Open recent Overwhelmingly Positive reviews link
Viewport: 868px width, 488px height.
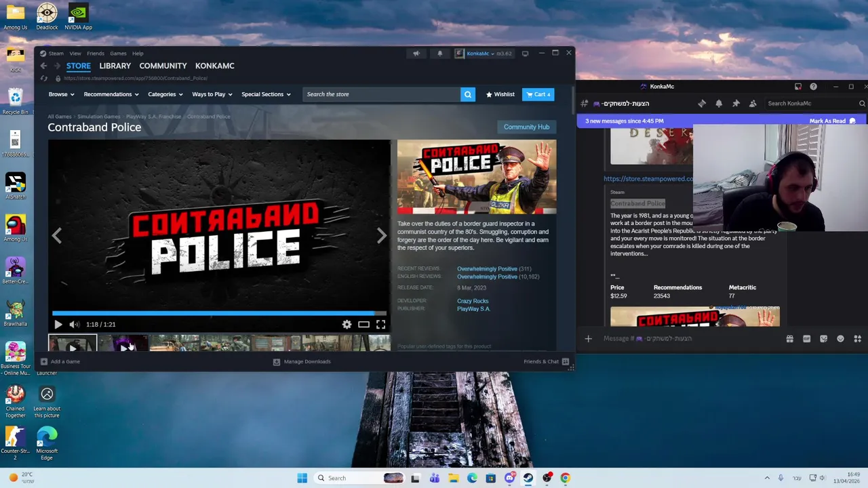pos(487,269)
